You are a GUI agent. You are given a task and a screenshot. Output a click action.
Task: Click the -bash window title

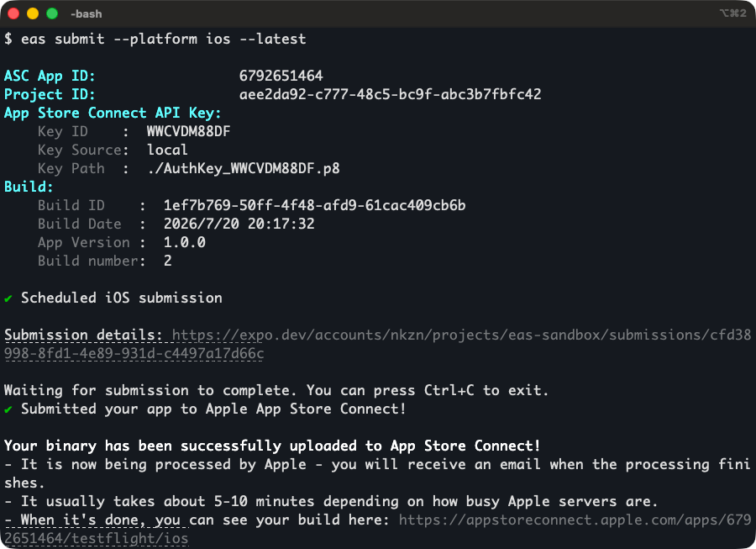pyautogui.click(x=87, y=14)
